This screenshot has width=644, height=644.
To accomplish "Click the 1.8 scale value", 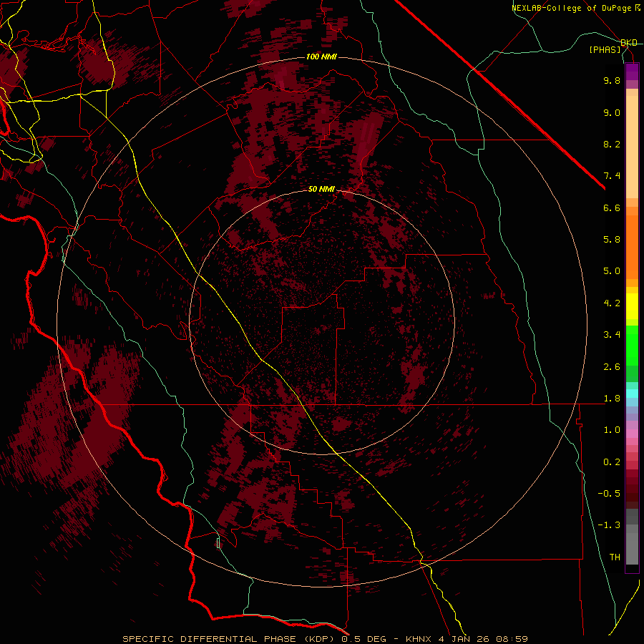I will (x=612, y=399).
